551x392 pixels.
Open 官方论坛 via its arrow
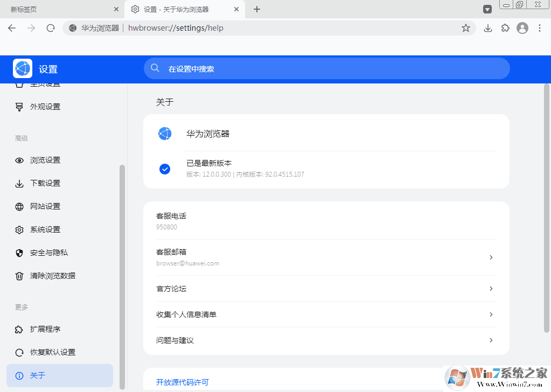pos(491,289)
